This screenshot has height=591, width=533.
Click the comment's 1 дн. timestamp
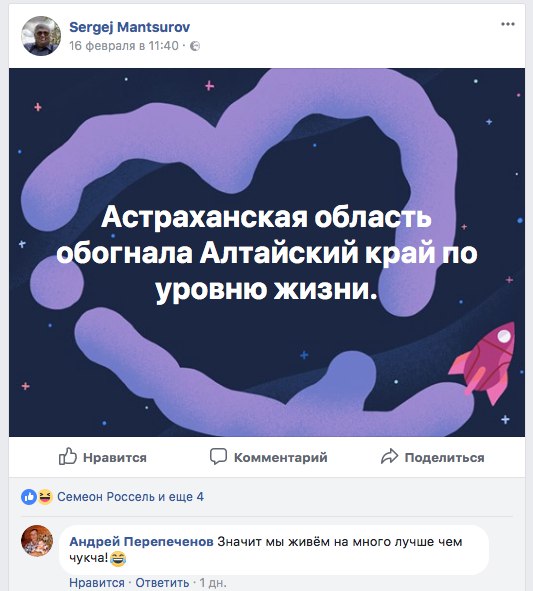213,583
